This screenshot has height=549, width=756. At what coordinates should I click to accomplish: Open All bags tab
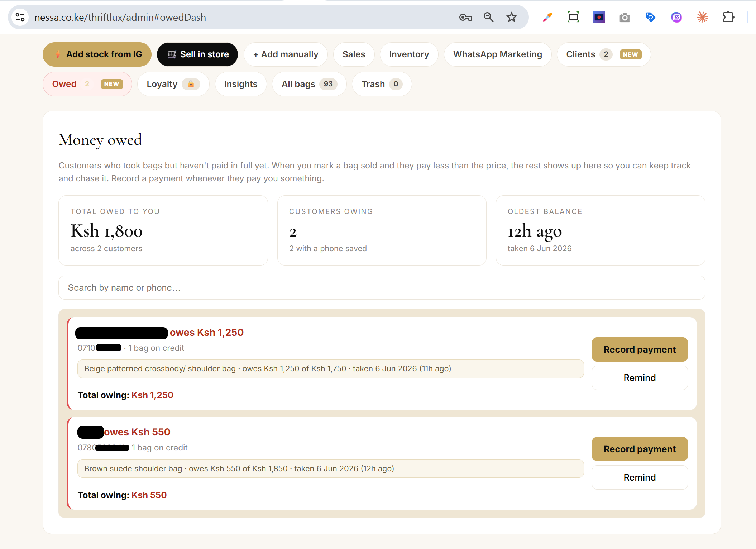(309, 84)
